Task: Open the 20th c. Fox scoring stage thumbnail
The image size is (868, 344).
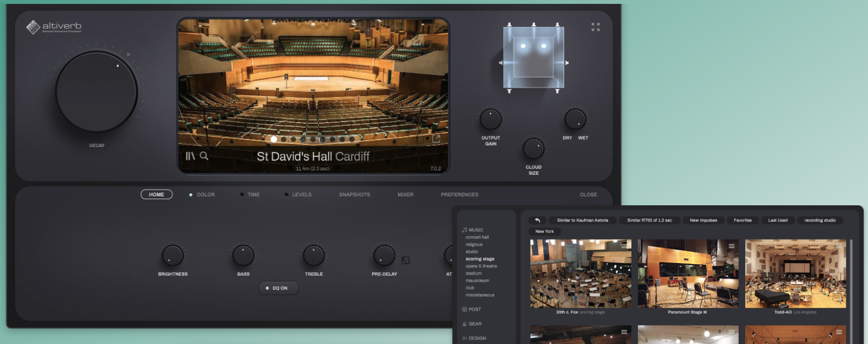Action: pos(580,274)
